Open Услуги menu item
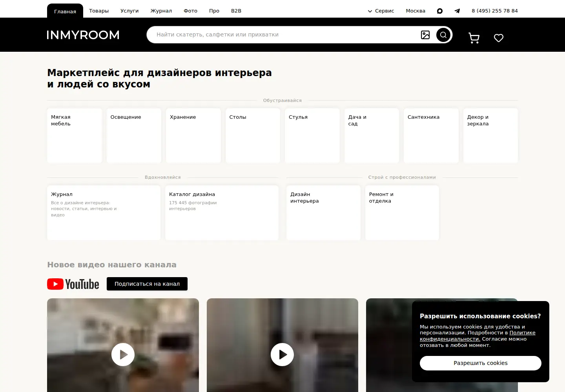This screenshot has width=565, height=392. coord(129,11)
